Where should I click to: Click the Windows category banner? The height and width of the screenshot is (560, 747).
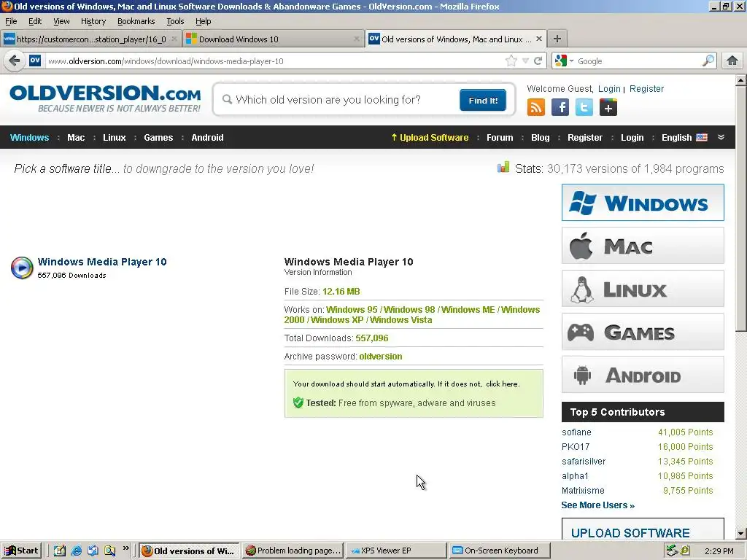[643, 203]
